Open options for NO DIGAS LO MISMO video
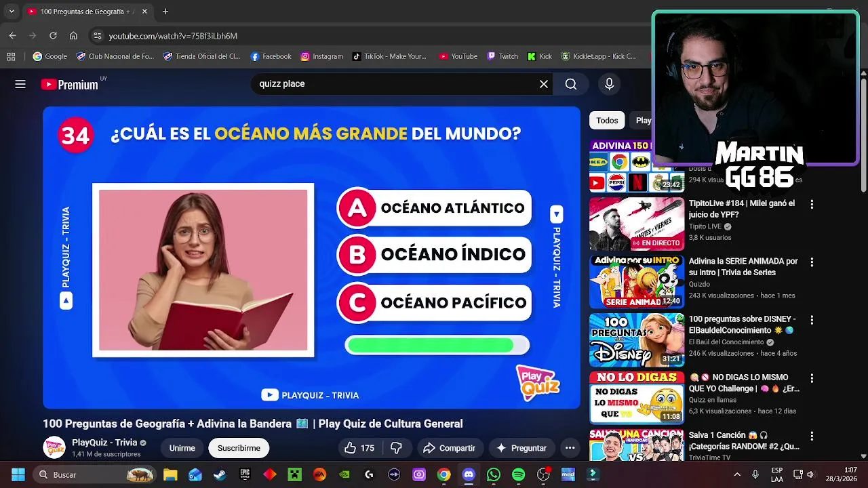Image resolution: width=868 pixels, height=488 pixels. coord(812,378)
